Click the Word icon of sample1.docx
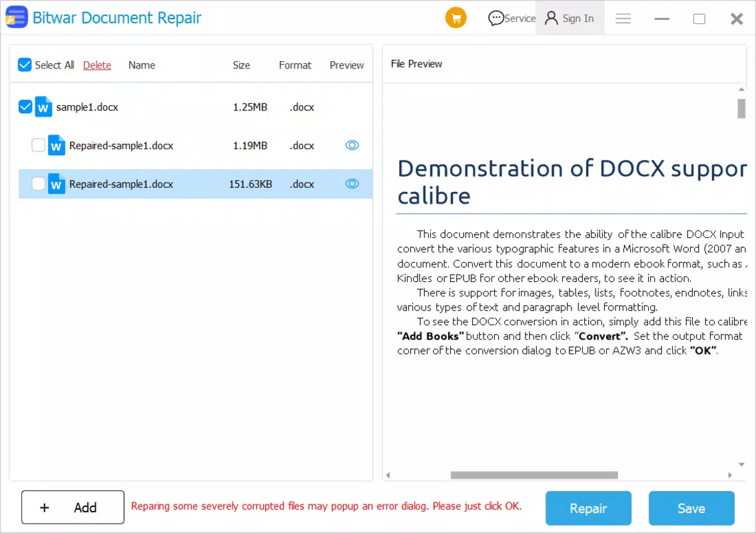 point(43,107)
